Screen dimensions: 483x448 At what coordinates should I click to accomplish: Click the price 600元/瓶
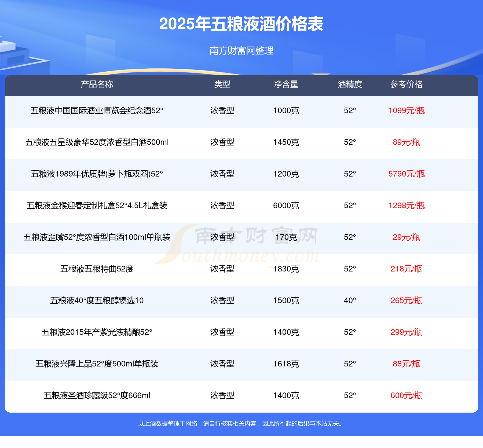pos(407,395)
